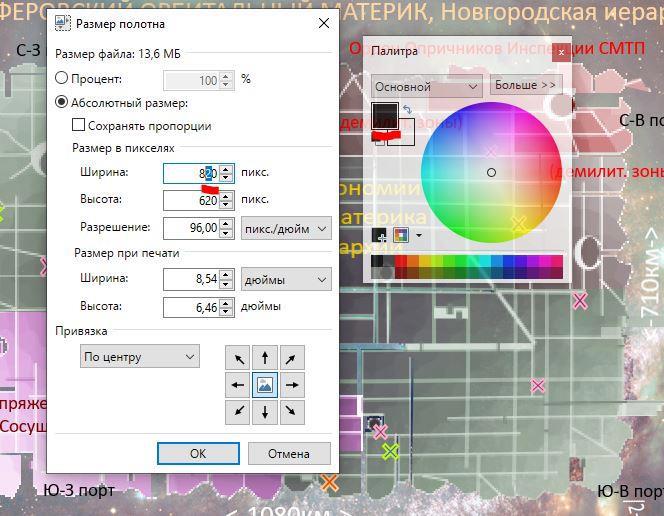Screen dimensions: 664x516
Task: Click the top-left anchor arrow
Action: coord(238,358)
